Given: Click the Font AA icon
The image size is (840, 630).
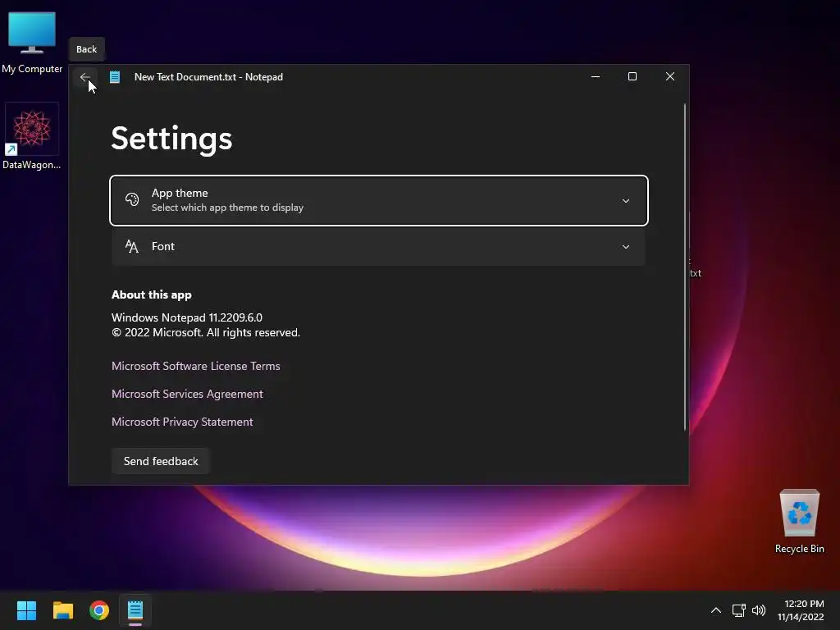Looking at the screenshot, I should [132, 246].
